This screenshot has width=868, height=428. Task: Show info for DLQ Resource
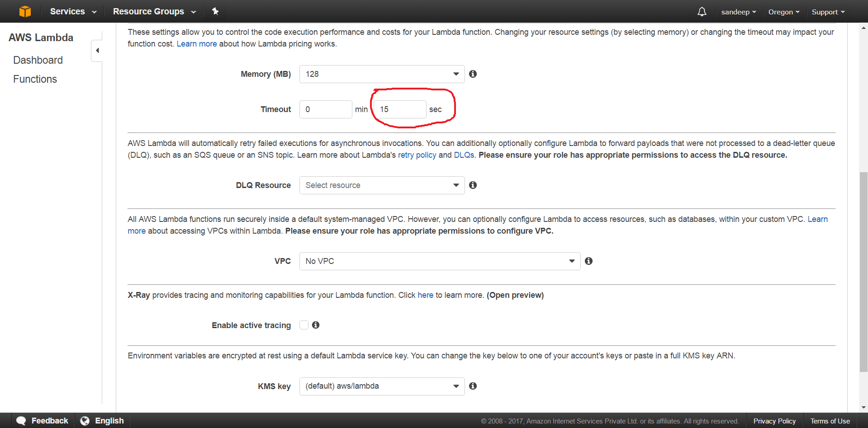473,185
